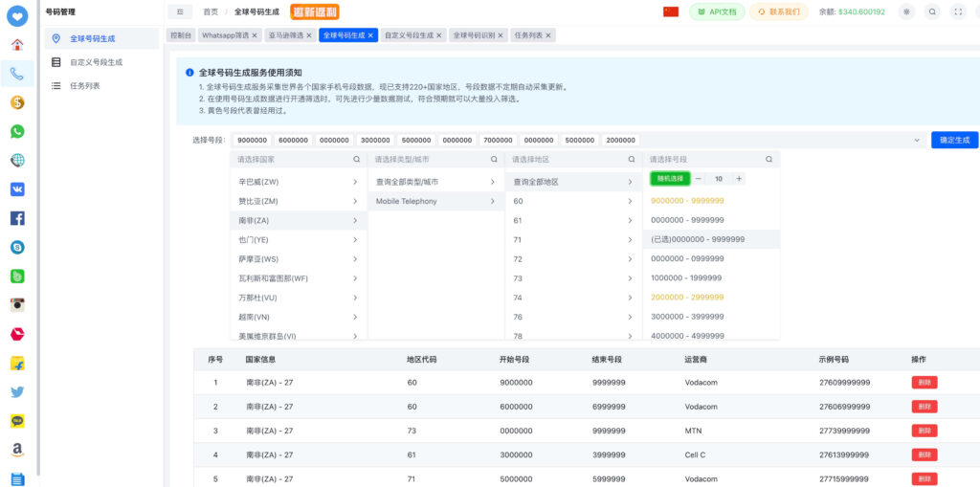980x487 pixels.
Task: Select the phone number management icon
Action: click(17, 74)
